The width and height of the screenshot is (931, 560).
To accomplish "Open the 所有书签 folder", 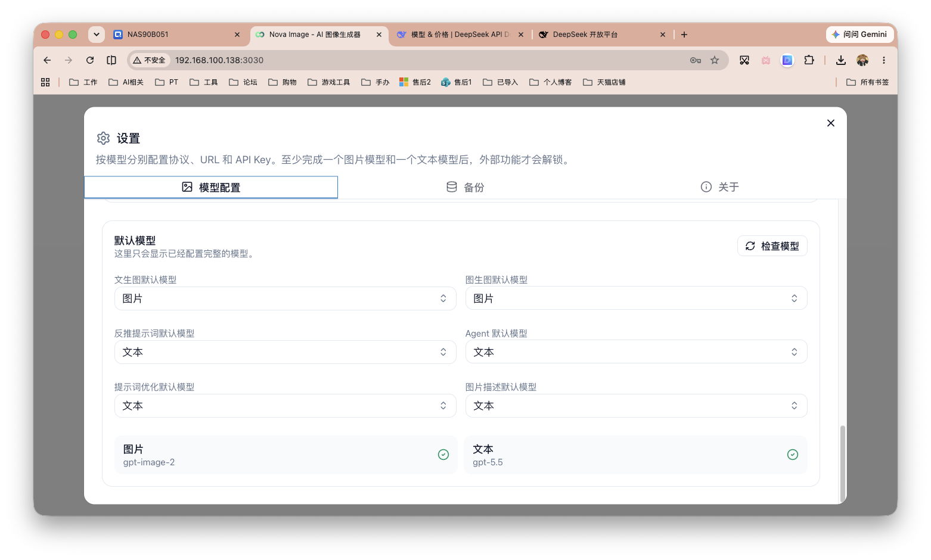I will [x=868, y=82].
